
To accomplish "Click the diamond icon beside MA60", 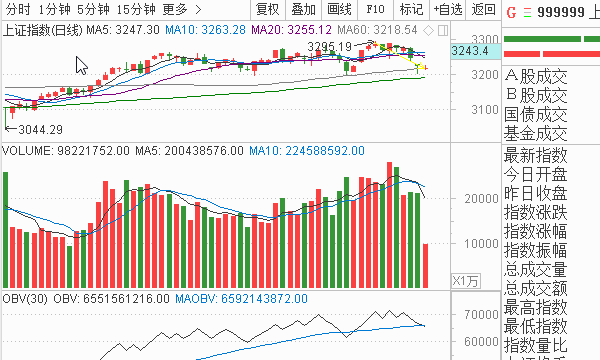I will point(428,30).
